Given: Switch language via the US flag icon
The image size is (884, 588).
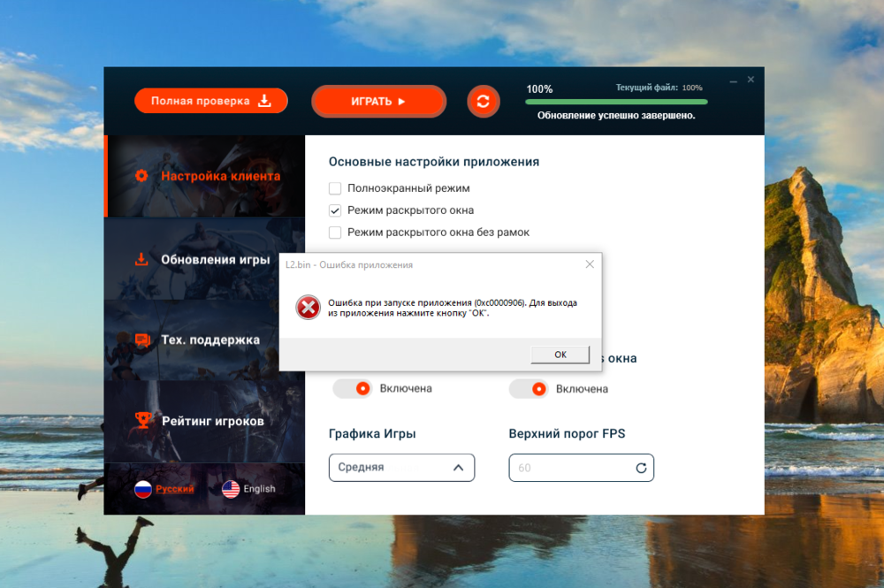Looking at the screenshot, I should click(x=231, y=489).
